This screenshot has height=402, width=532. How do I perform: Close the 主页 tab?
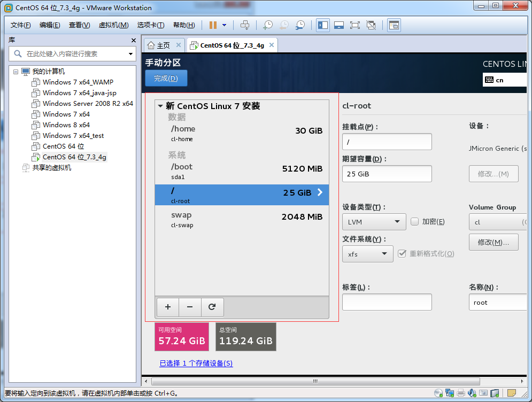(179, 45)
